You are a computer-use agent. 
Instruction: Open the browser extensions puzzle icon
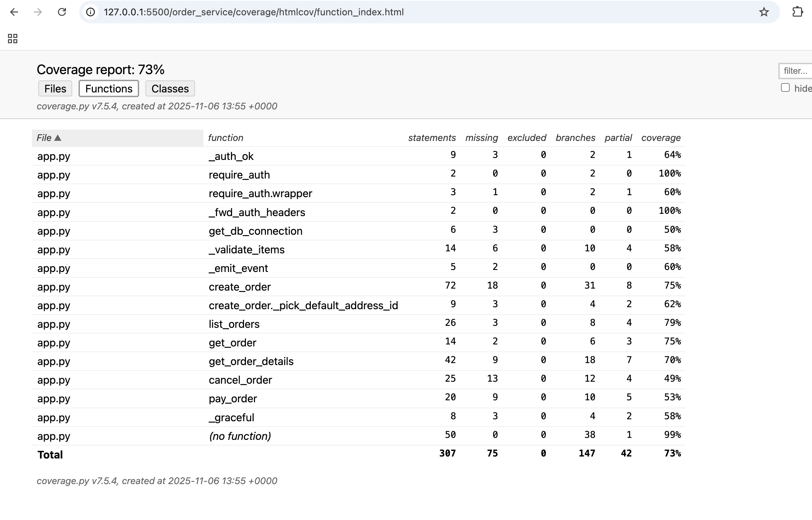click(x=798, y=12)
